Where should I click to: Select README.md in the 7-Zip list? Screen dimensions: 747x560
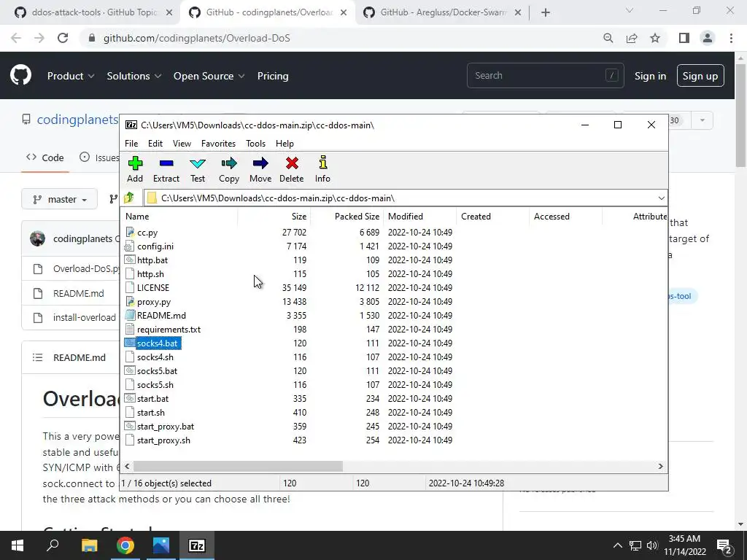click(x=161, y=315)
